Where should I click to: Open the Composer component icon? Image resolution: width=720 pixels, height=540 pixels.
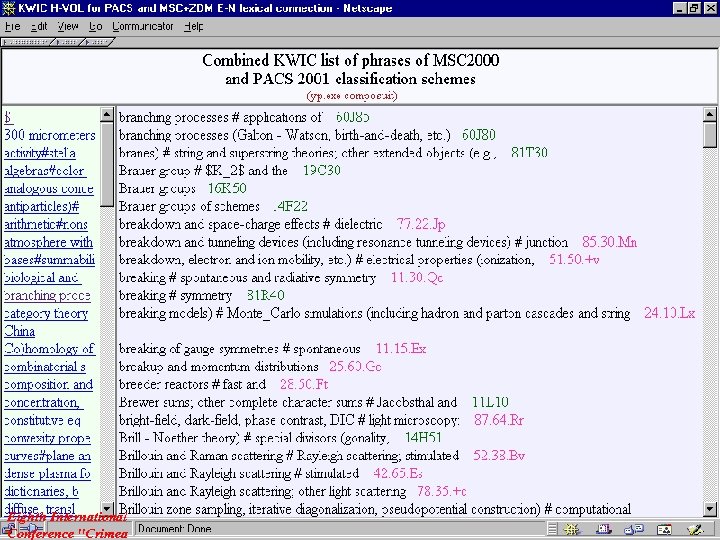click(695, 529)
